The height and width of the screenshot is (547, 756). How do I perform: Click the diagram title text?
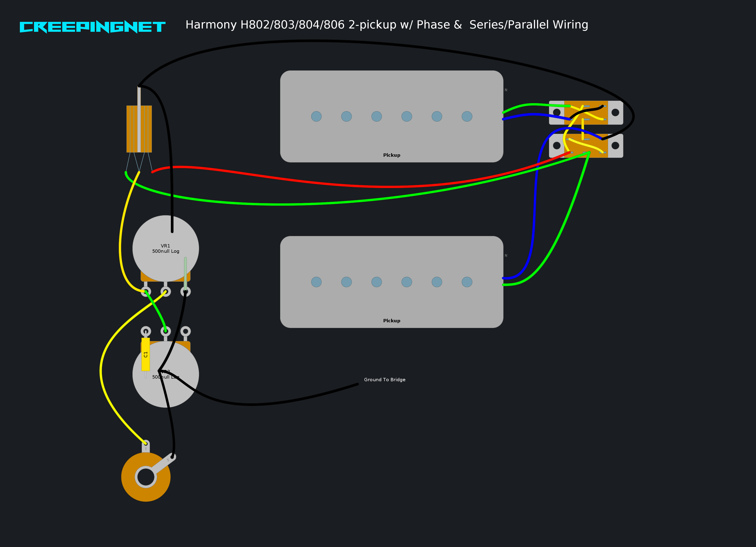click(387, 25)
